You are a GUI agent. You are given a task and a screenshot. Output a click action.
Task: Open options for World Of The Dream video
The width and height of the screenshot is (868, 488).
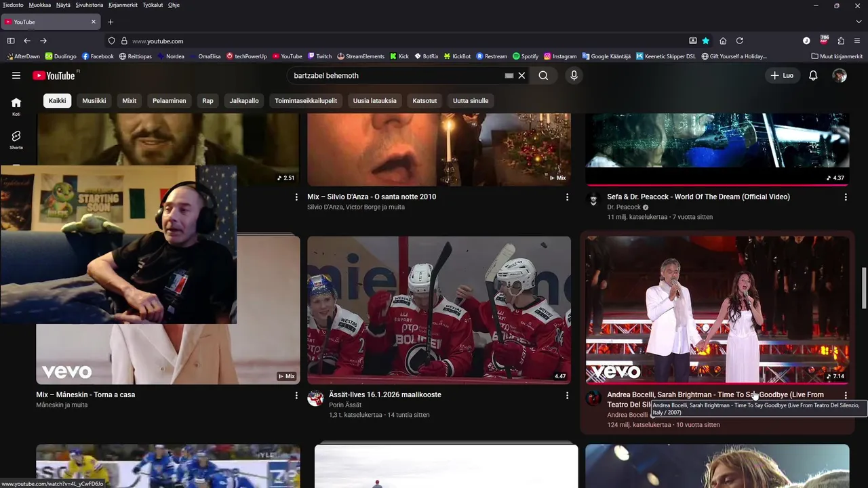tap(846, 197)
